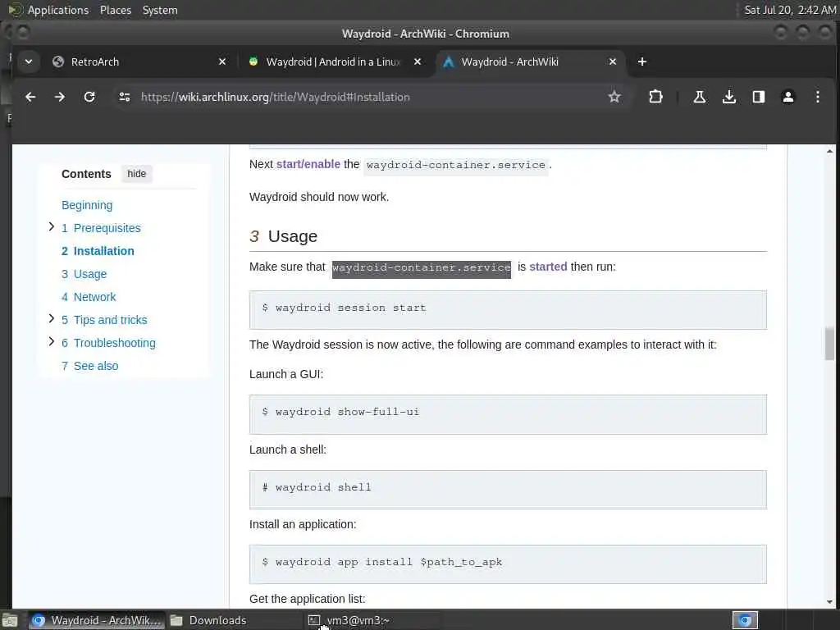The width and height of the screenshot is (840, 630).
Task: Click the '3 Usage' heading
Action: click(x=283, y=236)
